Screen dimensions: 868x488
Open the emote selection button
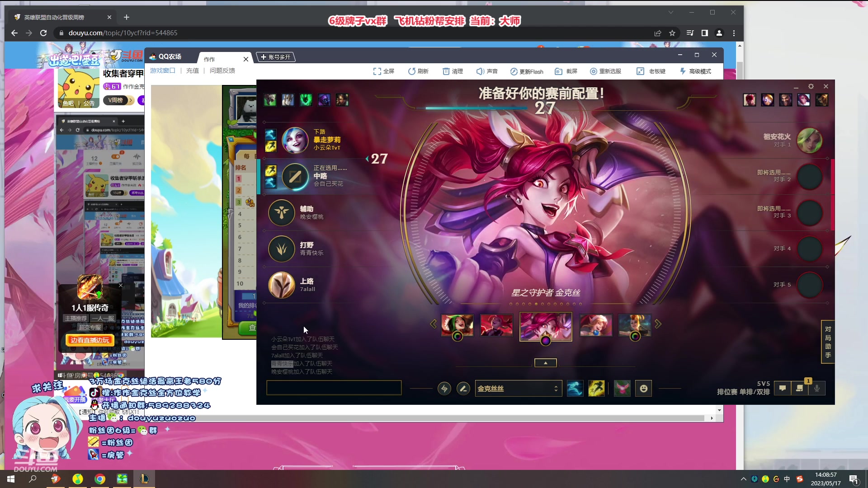pos(644,389)
